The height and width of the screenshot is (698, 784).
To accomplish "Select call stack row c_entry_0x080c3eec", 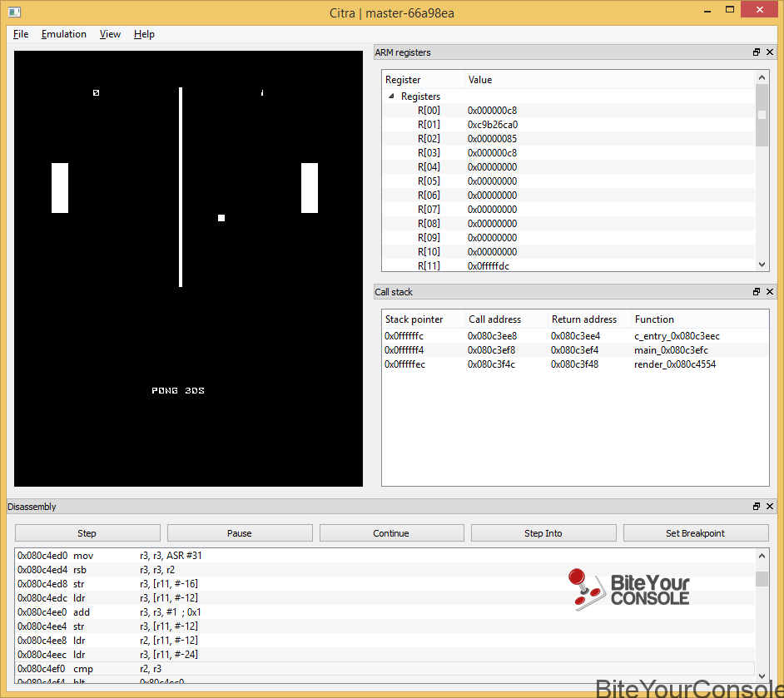I will coord(575,336).
